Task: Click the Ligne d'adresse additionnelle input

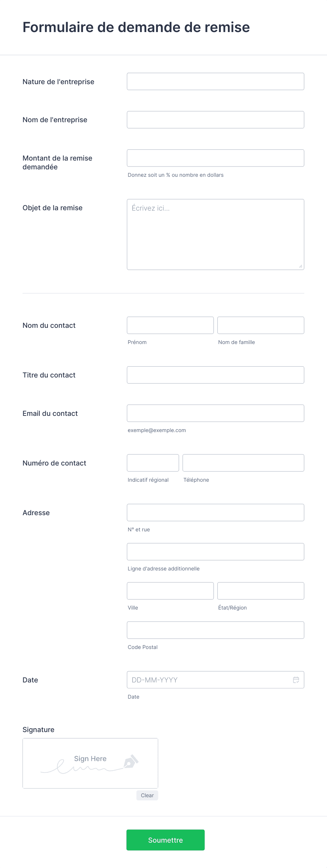Action: coord(216,552)
